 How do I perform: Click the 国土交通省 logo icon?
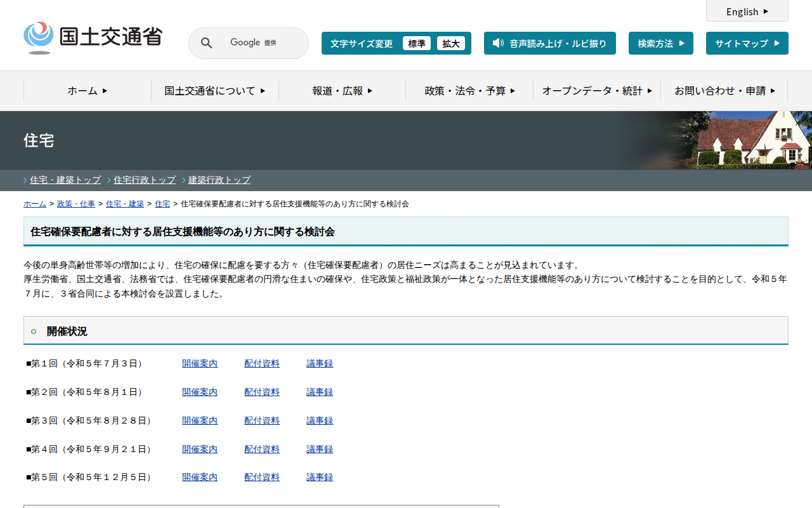tap(39, 37)
